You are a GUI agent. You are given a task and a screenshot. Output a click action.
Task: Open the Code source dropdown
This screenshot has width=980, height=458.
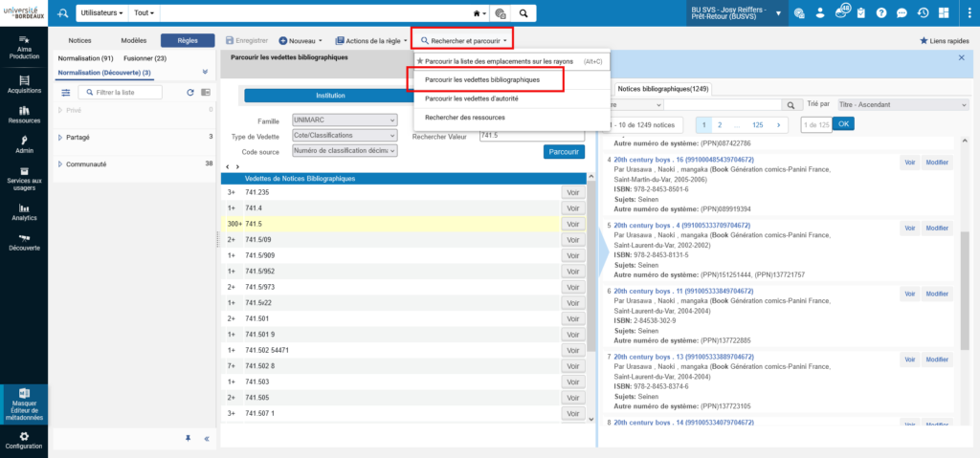pyautogui.click(x=345, y=150)
